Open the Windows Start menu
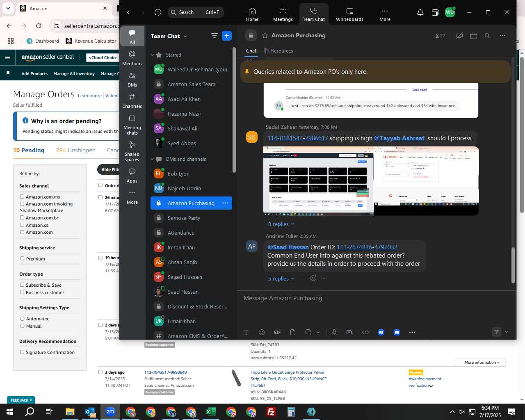The width and height of the screenshot is (525, 420). coord(10,412)
